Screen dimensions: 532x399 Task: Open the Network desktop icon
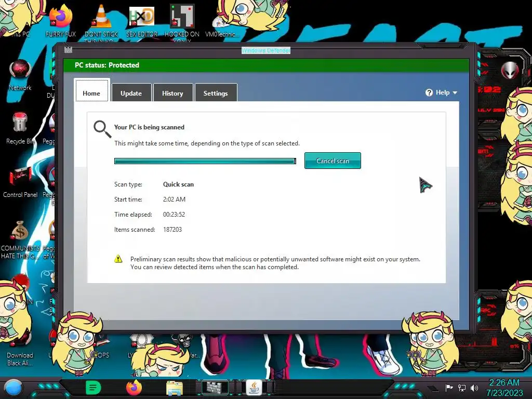tap(20, 75)
